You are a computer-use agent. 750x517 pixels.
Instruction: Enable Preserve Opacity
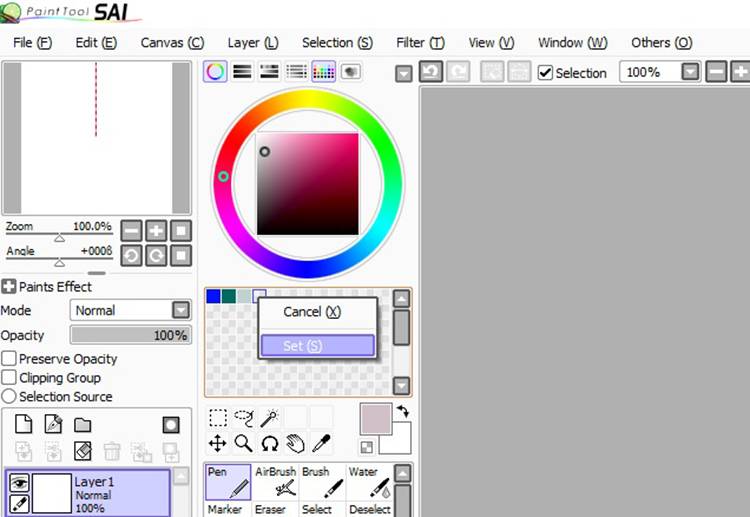pyautogui.click(x=9, y=359)
